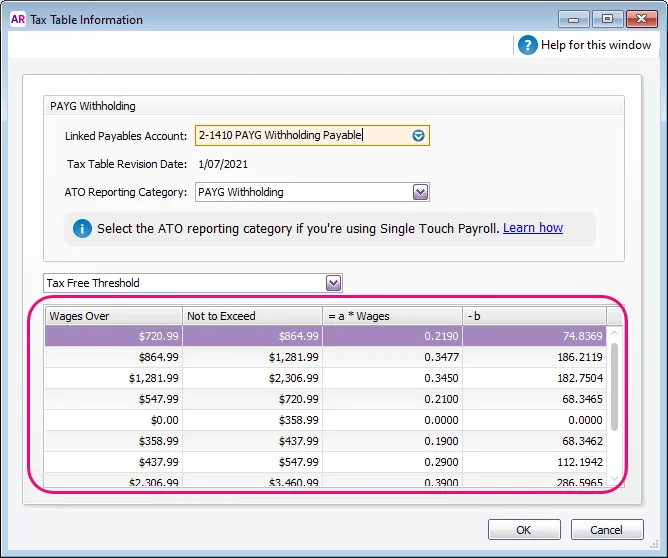The image size is (668, 558).
Task: Close the Tax Table Information window
Action: (x=642, y=20)
